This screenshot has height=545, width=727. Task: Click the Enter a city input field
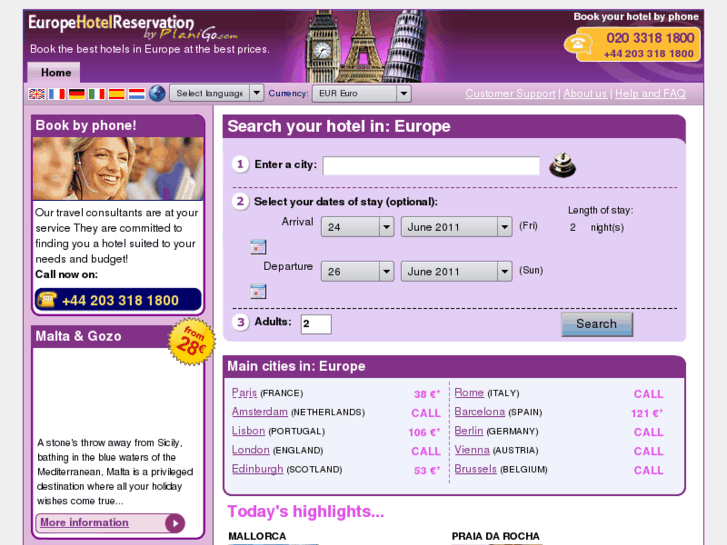(x=431, y=166)
